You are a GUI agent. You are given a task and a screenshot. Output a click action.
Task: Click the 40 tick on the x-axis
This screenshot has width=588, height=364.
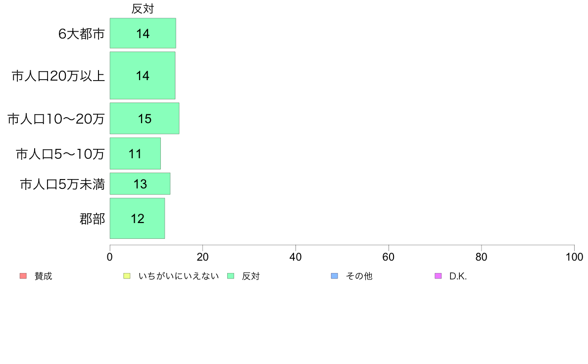(295, 257)
